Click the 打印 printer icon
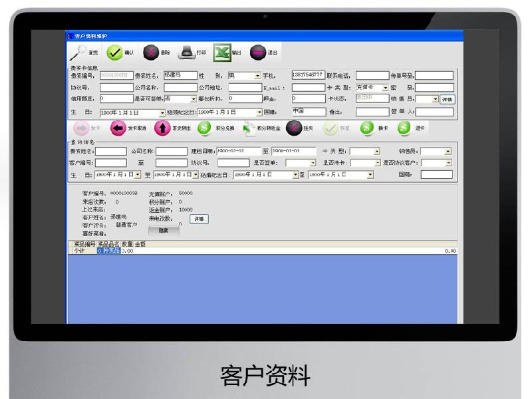This screenshot has width=532, height=399. 187,53
